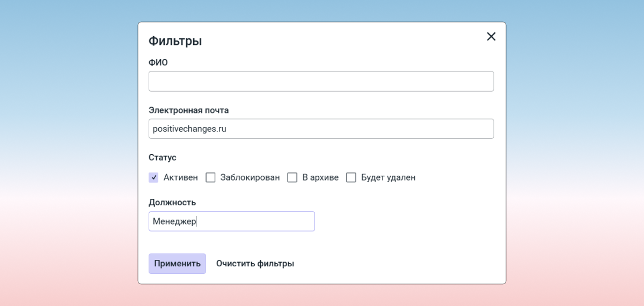The width and height of the screenshot is (644, 306).
Task: Click the Должность field containing Менеджер
Action: coord(231,221)
